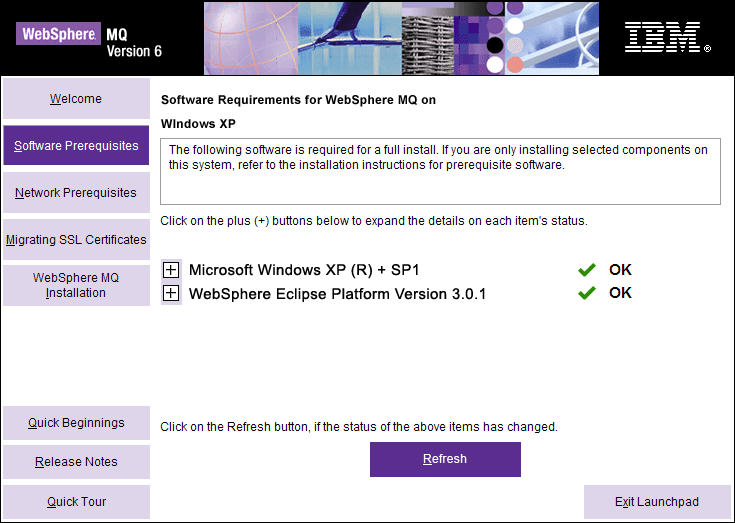Screen dimensions: 735x523
Task: Select Software Prerequisites in sidebar
Action: pos(76,145)
